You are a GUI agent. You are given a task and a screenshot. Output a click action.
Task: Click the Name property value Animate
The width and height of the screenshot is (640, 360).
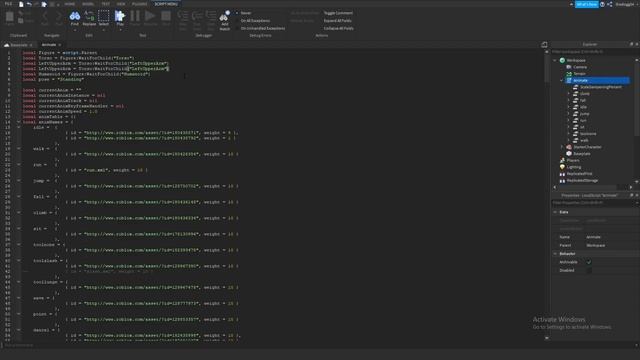[593, 237]
